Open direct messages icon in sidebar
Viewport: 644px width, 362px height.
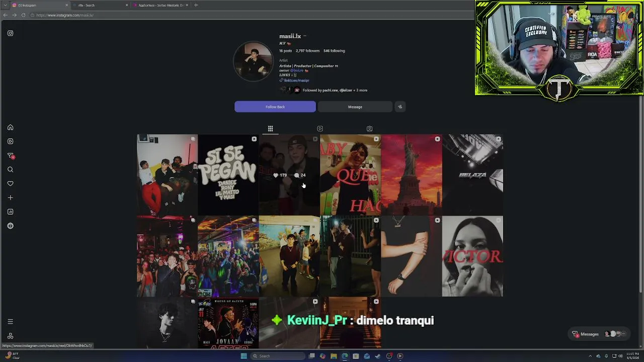click(10, 155)
